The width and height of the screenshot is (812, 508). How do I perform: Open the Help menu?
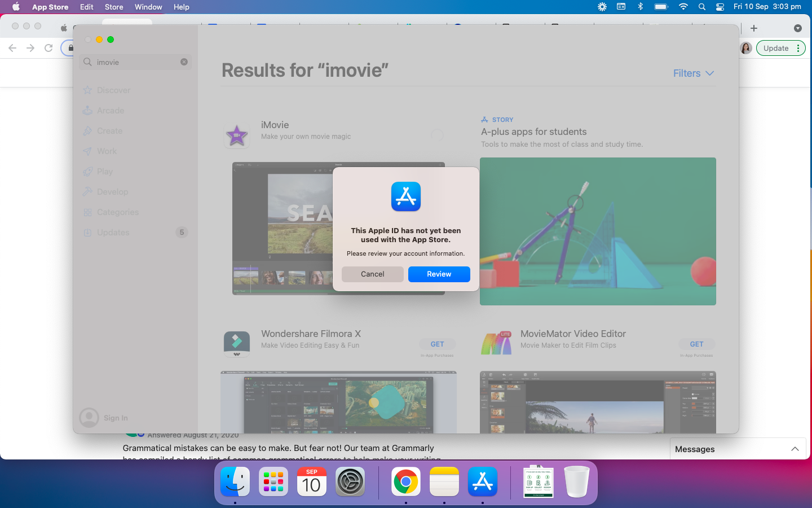[x=182, y=7]
